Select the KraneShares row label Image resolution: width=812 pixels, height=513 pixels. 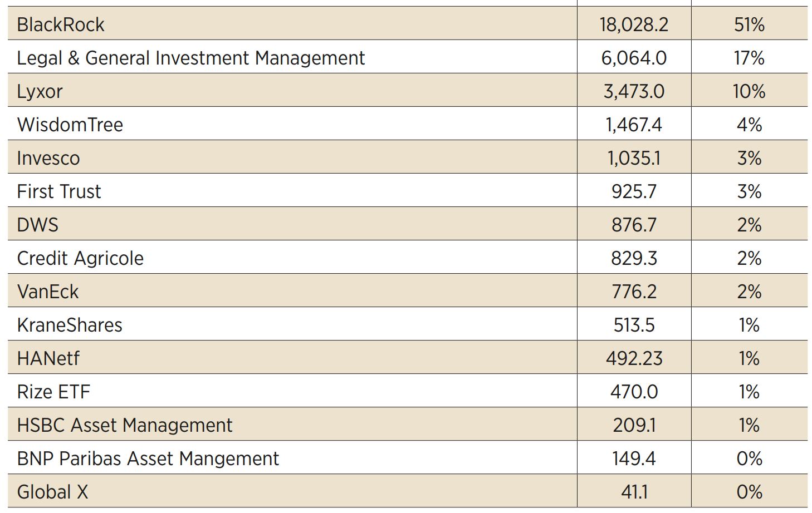pos(70,325)
